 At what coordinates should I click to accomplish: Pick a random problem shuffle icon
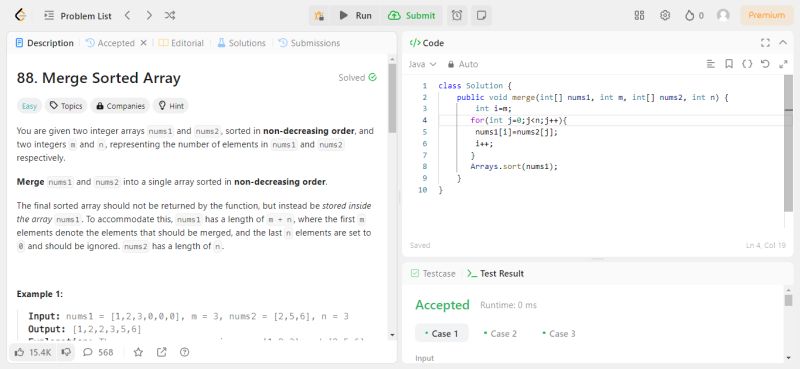(170, 16)
